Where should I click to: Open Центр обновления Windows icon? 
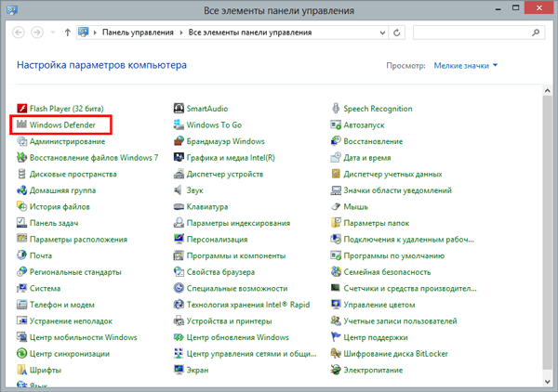[179, 337]
